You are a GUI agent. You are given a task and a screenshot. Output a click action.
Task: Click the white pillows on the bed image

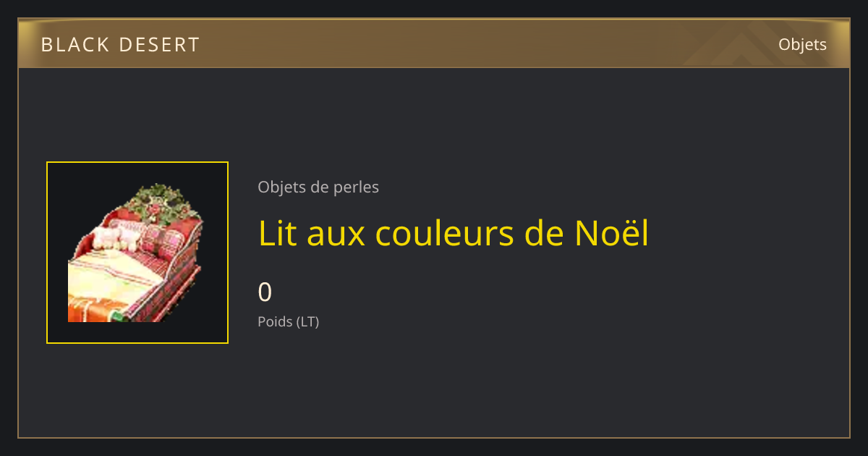(117, 238)
